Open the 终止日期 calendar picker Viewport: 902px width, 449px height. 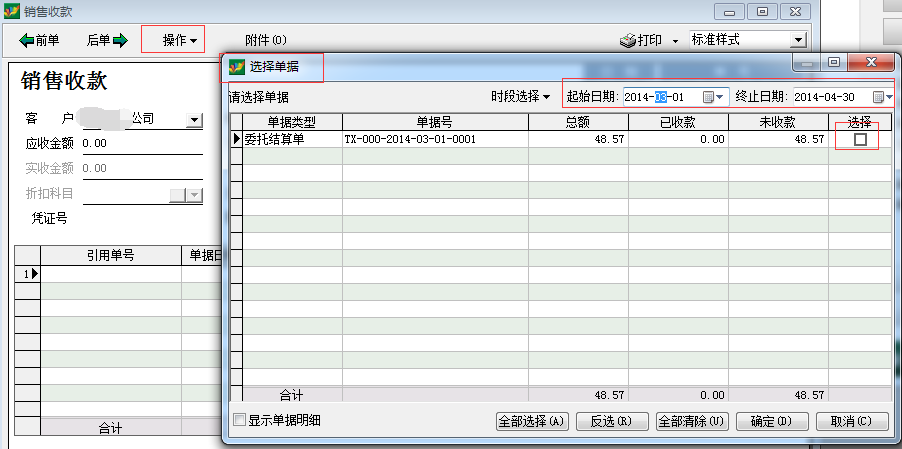click(x=882, y=97)
